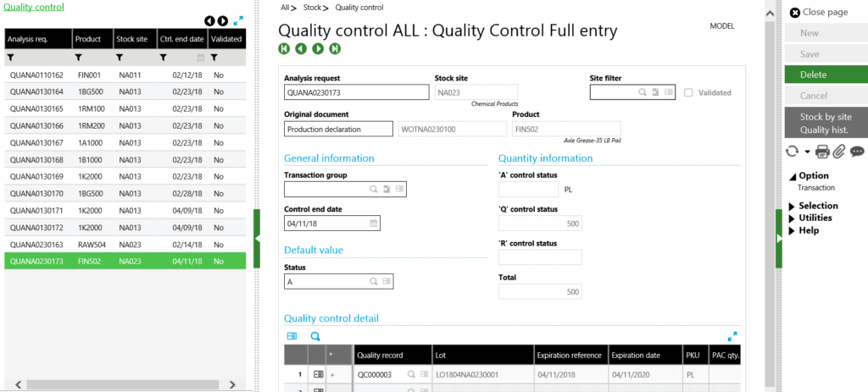Image resolution: width=868 pixels, height=392 pixels.
Task: Click the All breadcrumb
Action: (x=285, y=8)
